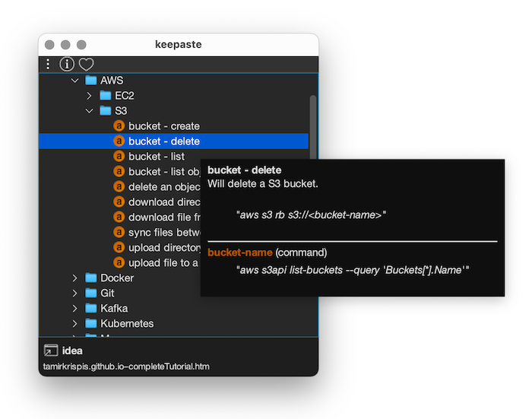Collapse the AWS folder chevron
Screen dimensions: 532x419
point(75,81)
